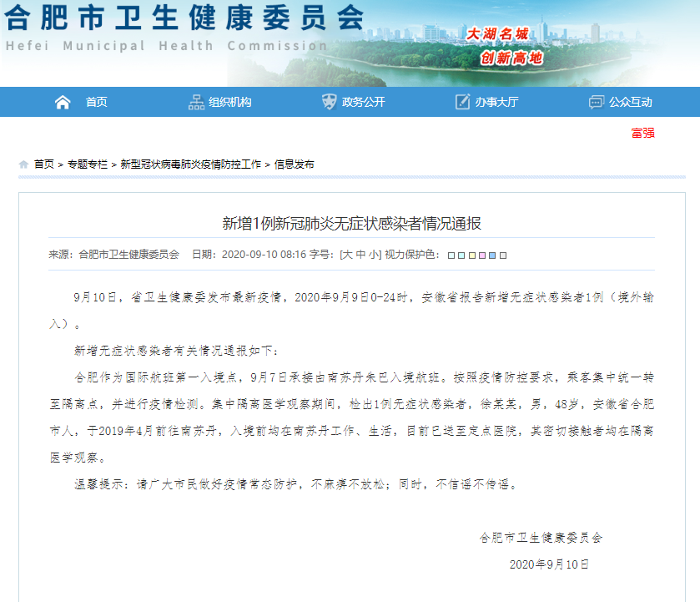Set font size to 小

[x=374, y=255]
